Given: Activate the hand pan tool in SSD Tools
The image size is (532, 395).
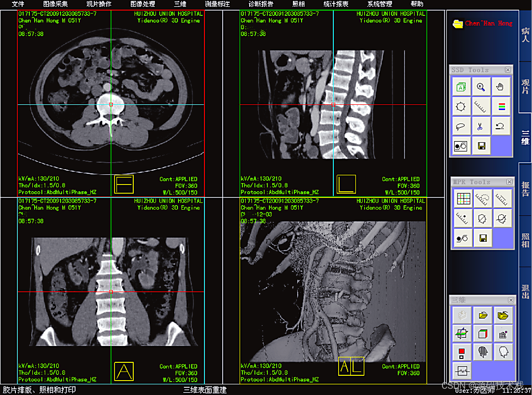Looking at the screenshot, I should [500, 87].
